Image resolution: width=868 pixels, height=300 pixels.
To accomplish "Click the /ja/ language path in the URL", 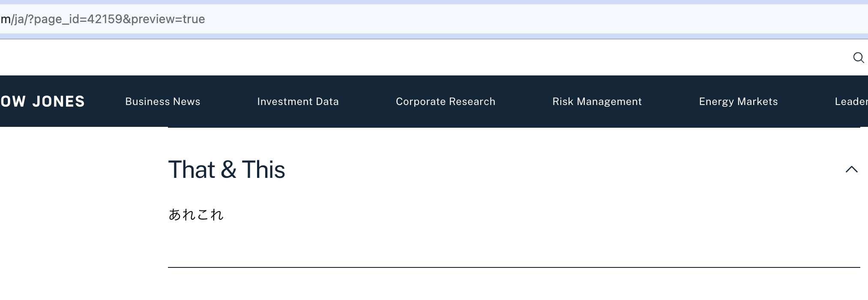I will (19, 19).
